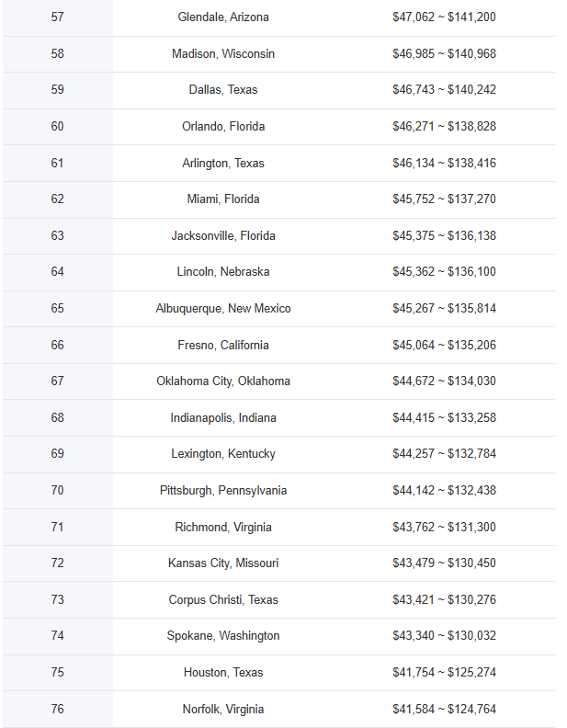Click the Pittsburgh, Pennsylvania entry
The height and width of the screenshot is (728, 567).
pos(223,491)
